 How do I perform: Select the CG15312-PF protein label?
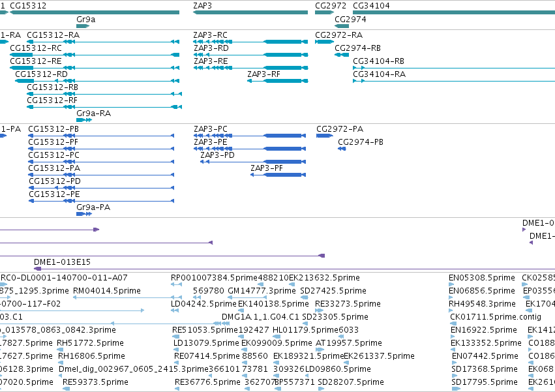point(53,142)
